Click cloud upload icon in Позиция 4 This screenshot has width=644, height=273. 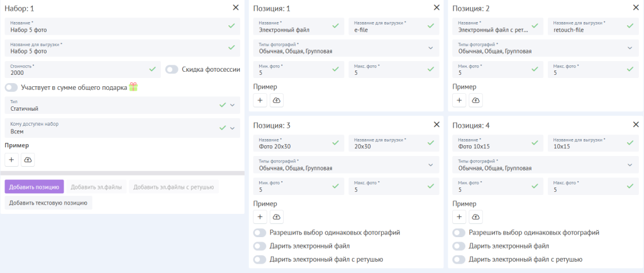[476, 217]
